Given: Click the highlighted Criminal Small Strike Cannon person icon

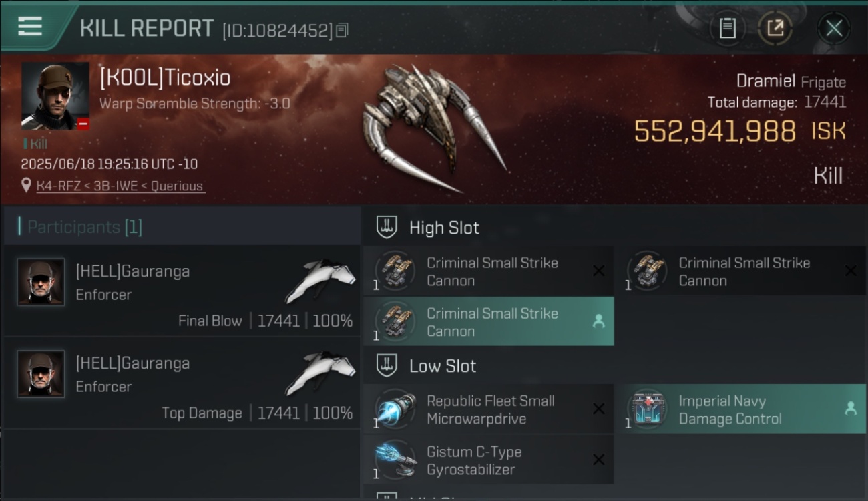Looking at the screenshot, I should coord(599,321).
